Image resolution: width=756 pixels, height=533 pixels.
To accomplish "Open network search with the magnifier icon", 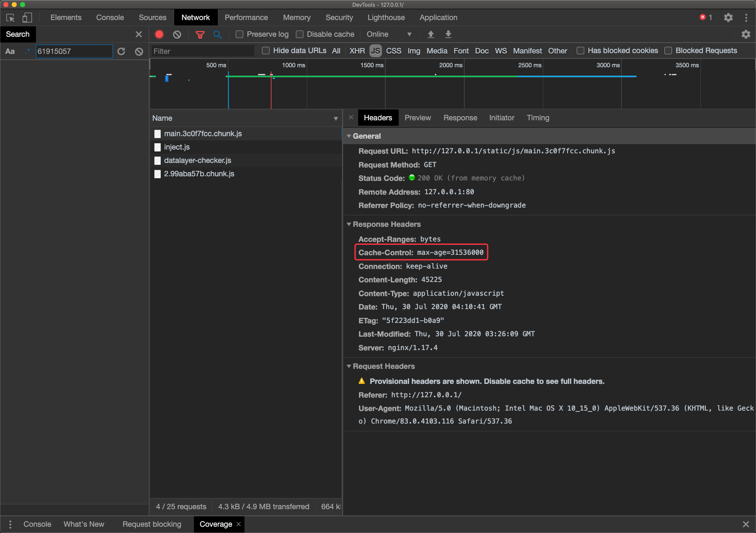I will (x=217, y=34).
